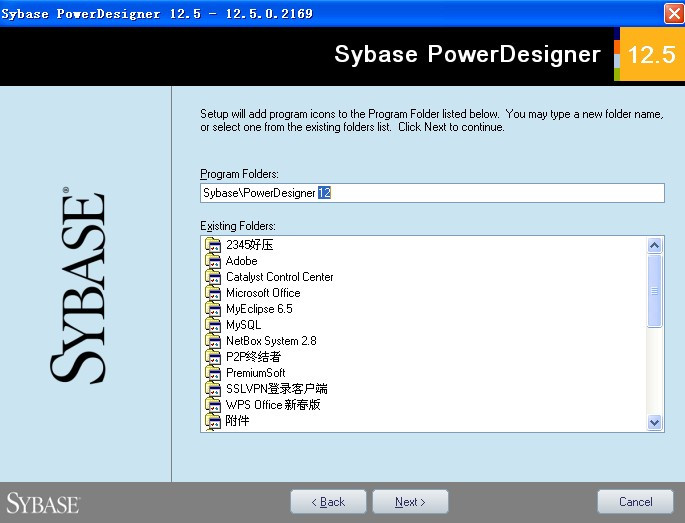The height and width of the screenshot is (523, 685).
Task: Click the folder icon beside Adobe
Action: point(213,261)
